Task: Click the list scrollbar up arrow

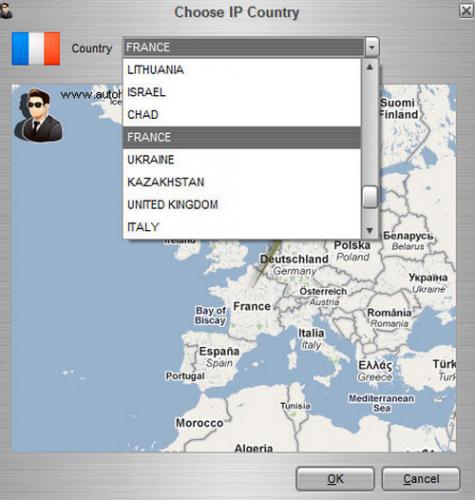Action: click(x=369, y=67)
